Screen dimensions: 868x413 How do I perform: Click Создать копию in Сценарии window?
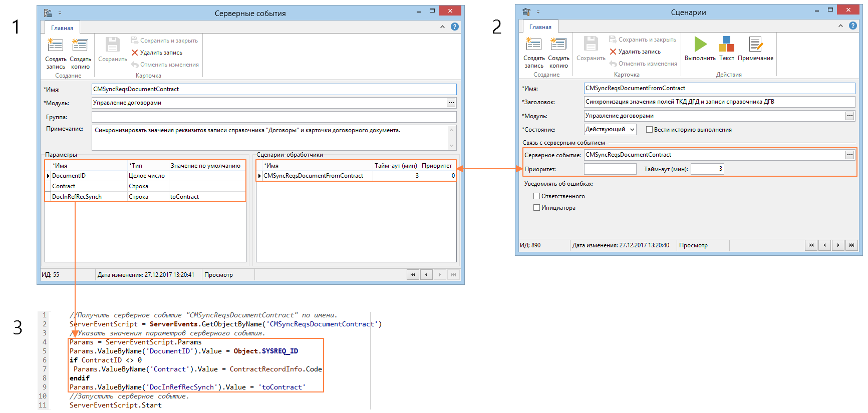click(x=558, y=53)
